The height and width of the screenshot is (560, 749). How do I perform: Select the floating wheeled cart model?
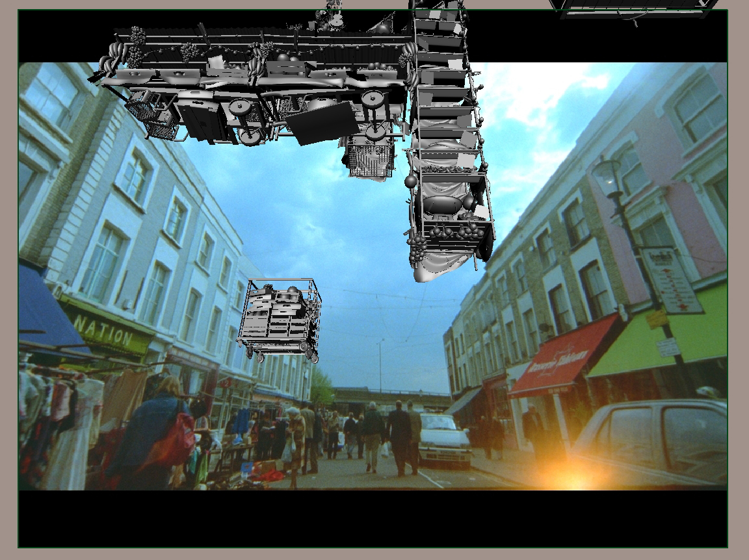(280, 320)
